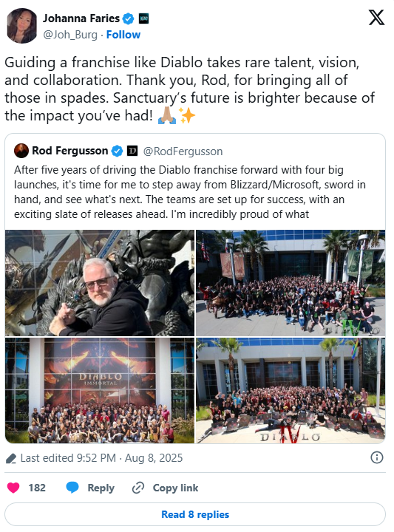
Task: Click affiliate badge beside Johanna Faries
Action: point(144,18)
